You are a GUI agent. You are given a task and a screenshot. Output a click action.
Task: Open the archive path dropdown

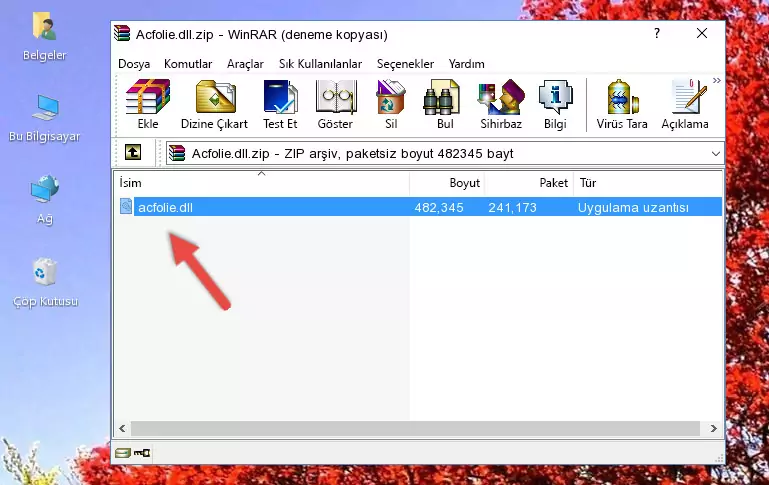[x=716, y=153]
